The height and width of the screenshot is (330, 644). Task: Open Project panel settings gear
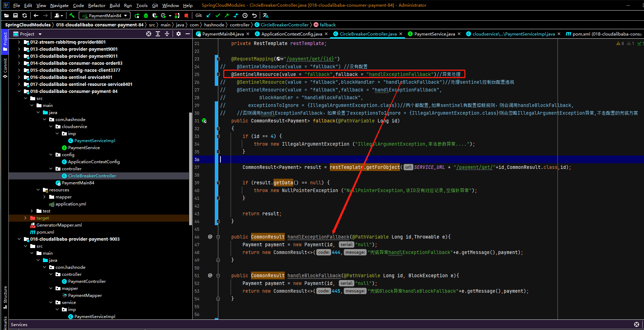pos(179,34)
